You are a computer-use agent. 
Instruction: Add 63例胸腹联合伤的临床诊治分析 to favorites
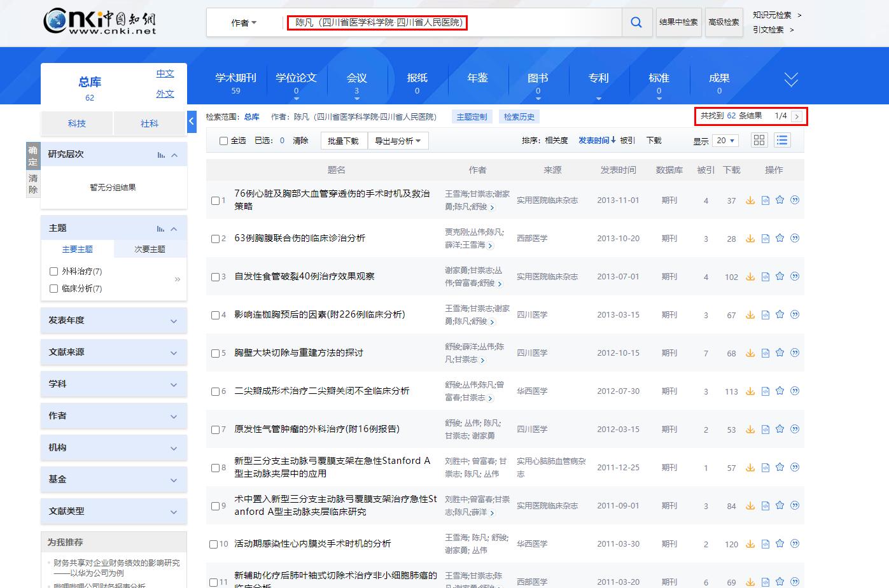tap(780, 238)
